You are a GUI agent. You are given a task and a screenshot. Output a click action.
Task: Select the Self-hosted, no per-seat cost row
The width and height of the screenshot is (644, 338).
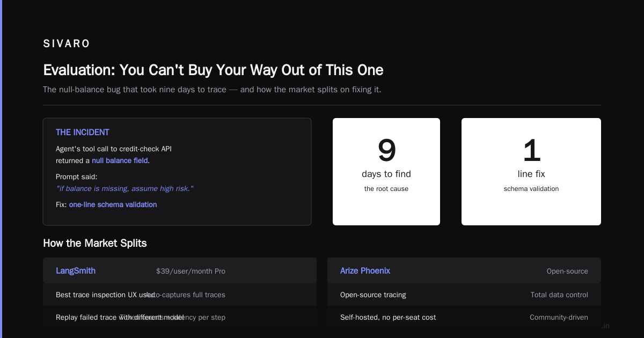[464, 317]
